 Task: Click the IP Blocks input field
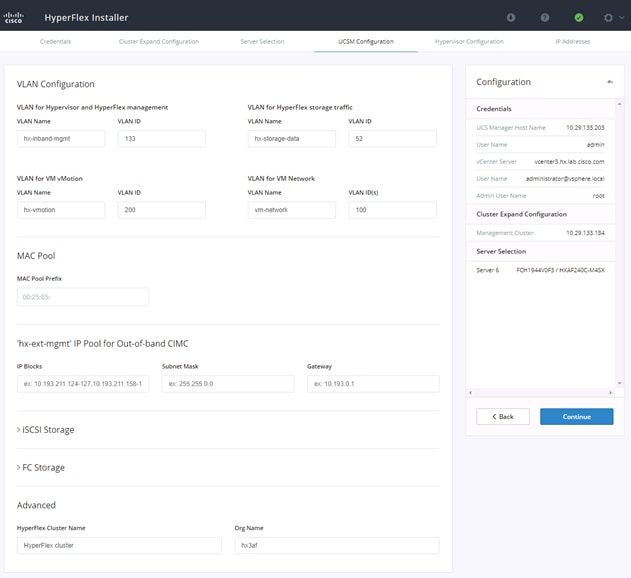click(83, 384)
